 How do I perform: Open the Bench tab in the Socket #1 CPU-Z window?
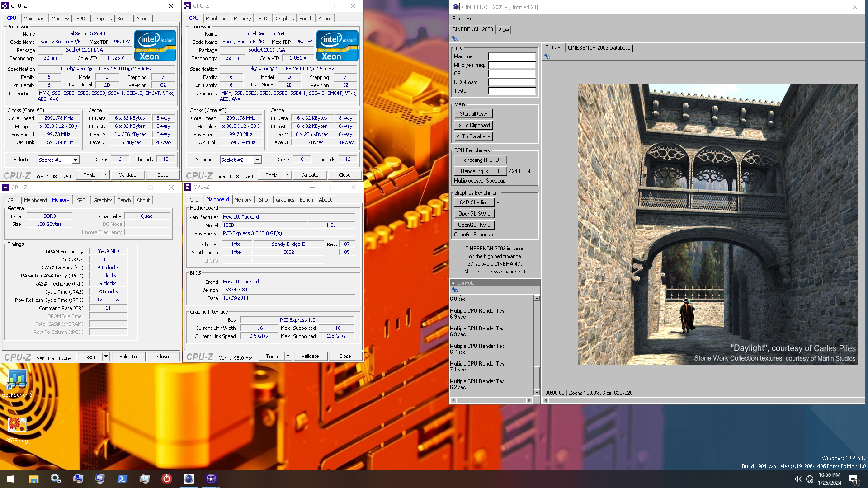pyautogui.click(x=124, y=19)
